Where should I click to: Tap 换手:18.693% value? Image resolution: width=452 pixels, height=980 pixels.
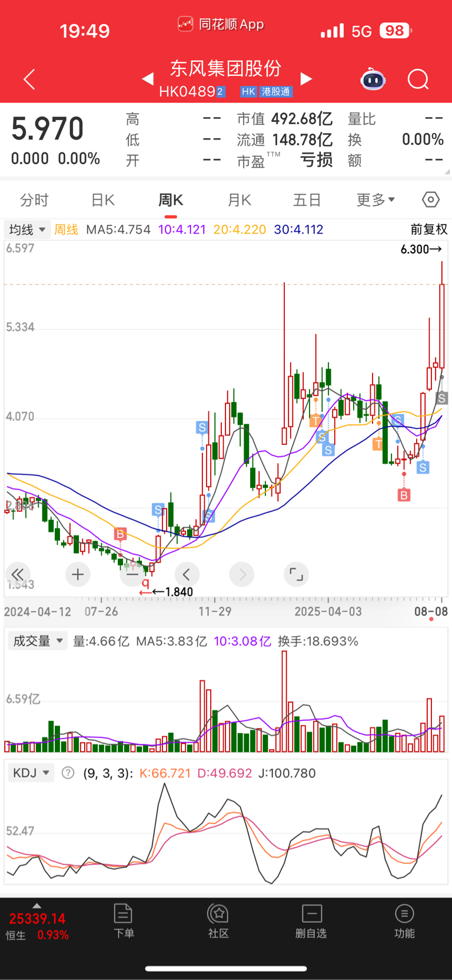tap(318, 641)
